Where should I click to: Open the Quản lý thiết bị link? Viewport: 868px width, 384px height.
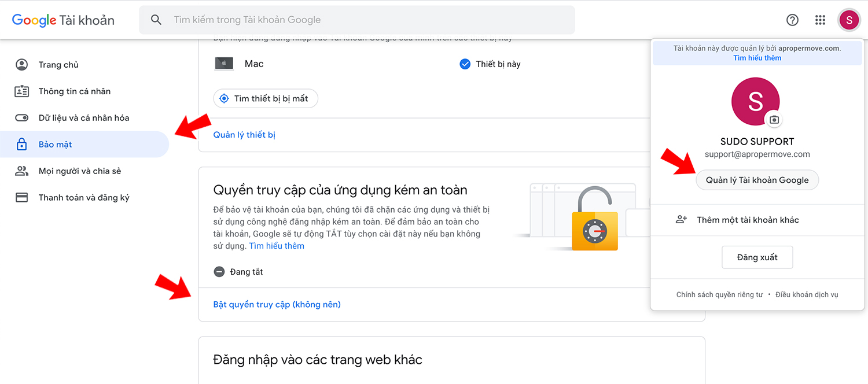244,134
